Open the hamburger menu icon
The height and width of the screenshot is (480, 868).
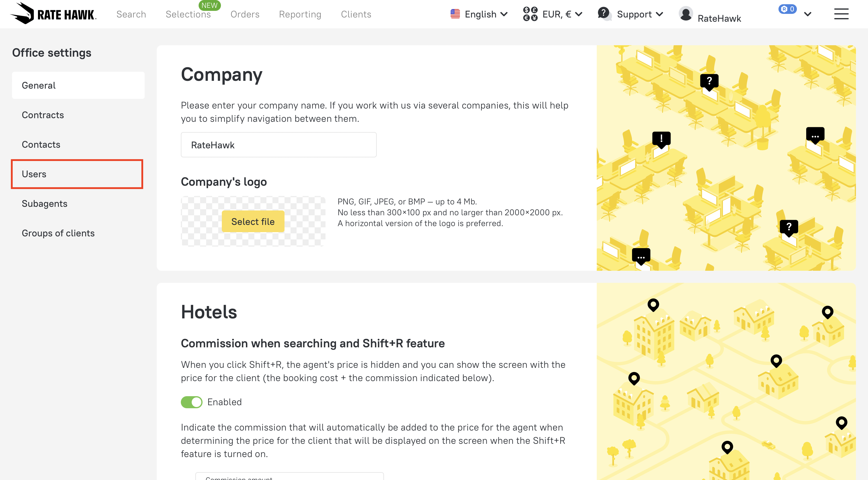pos(841,14)
